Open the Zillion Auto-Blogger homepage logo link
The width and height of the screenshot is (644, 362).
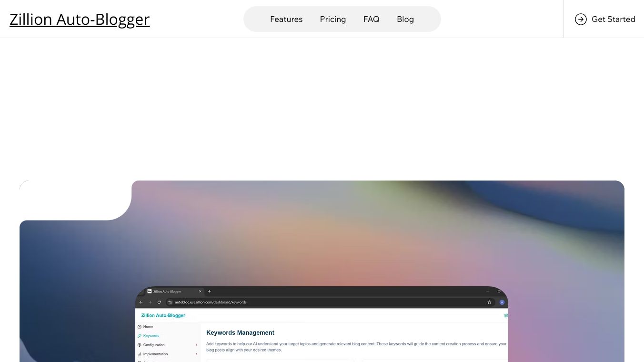click(80, 19)
